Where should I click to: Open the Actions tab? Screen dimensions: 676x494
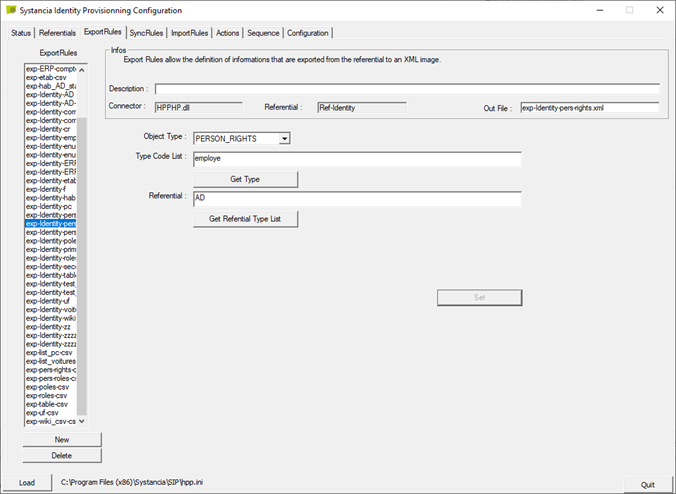(227, 33)
